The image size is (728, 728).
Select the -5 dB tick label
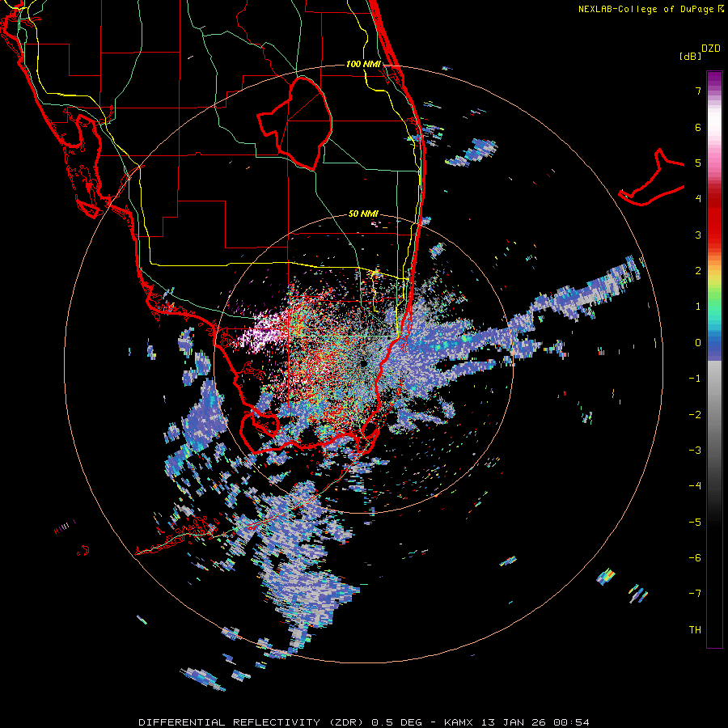coord(695,522)
